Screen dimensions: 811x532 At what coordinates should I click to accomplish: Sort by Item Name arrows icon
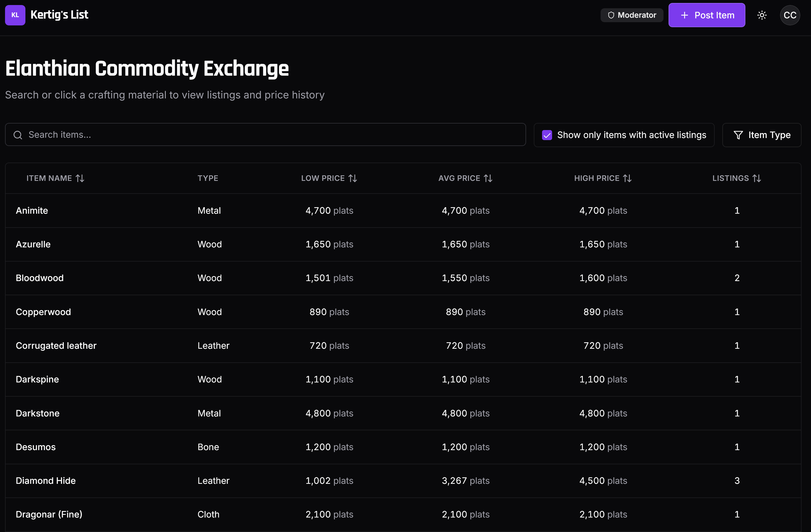[80, 178]
